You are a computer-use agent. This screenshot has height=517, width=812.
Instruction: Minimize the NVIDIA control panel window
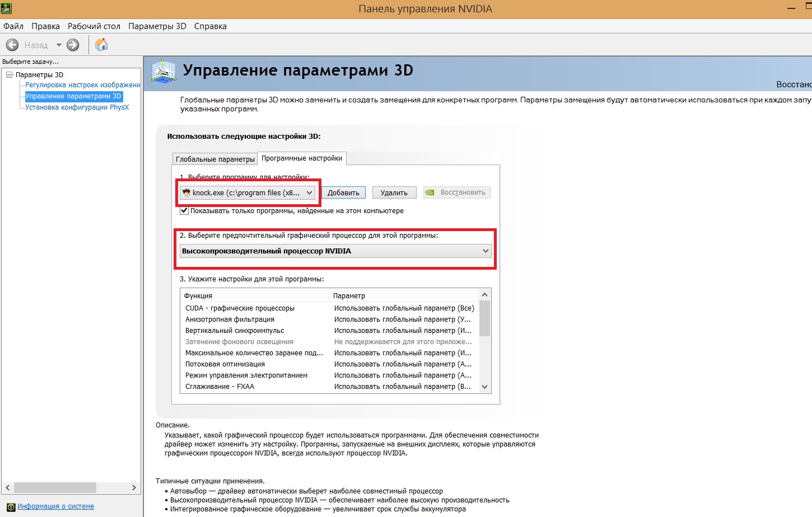pyautogui.click(x=791, y=8)
